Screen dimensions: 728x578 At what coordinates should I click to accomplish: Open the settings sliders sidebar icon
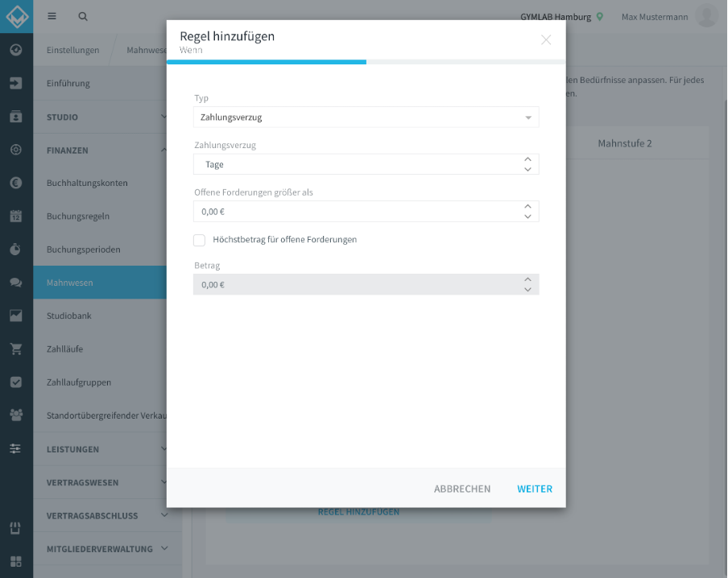[x=16, y=448]
